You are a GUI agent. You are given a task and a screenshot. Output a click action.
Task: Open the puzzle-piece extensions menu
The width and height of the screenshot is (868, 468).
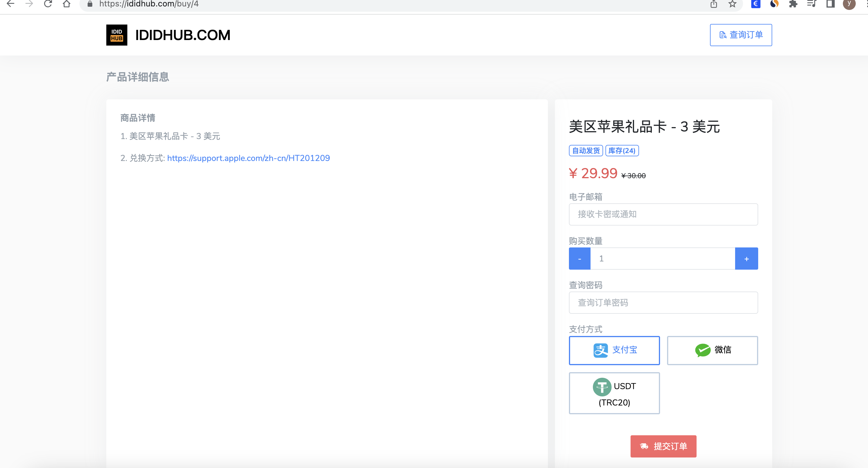click(793, 4)
